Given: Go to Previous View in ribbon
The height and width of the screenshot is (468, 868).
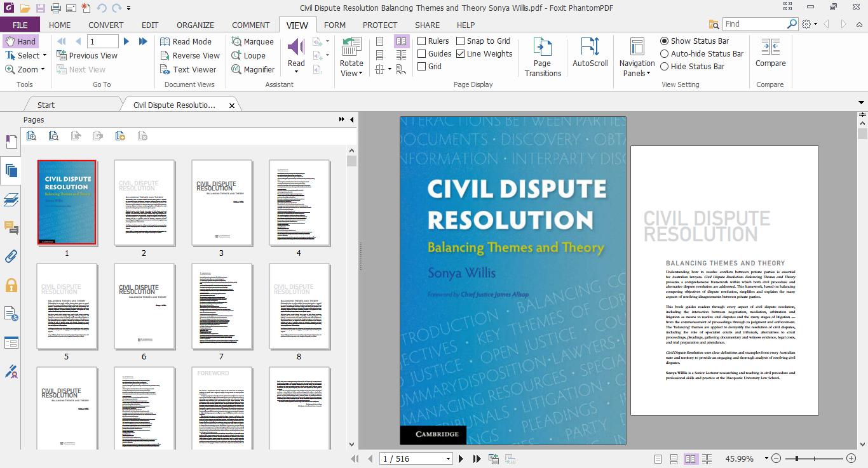Looking at the screenshot, I should (87, 55).
